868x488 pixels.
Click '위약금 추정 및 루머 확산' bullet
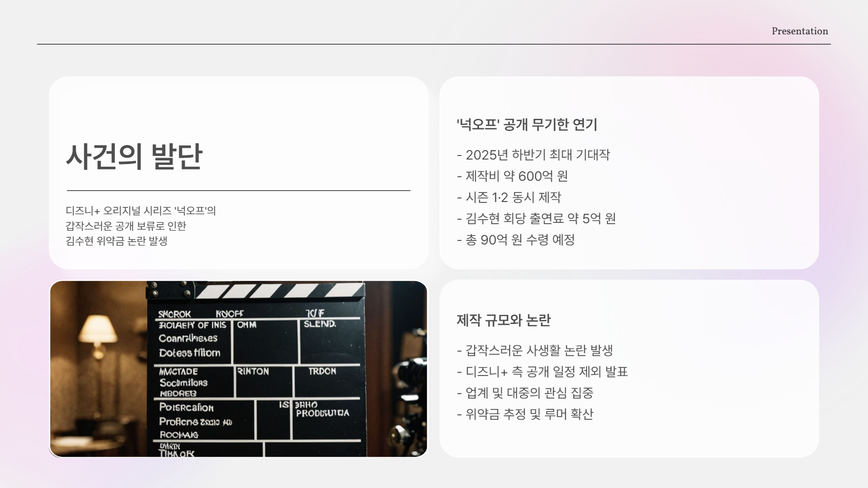pos(525,414)
